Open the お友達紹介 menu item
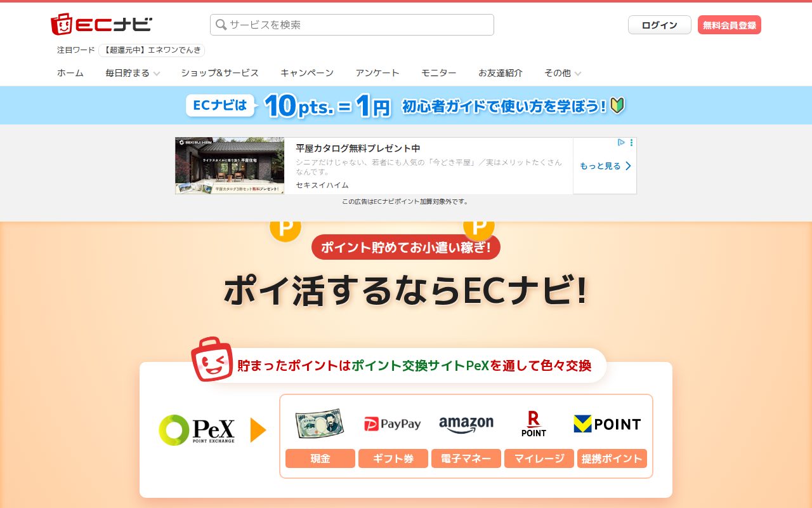 click(501, 73)
